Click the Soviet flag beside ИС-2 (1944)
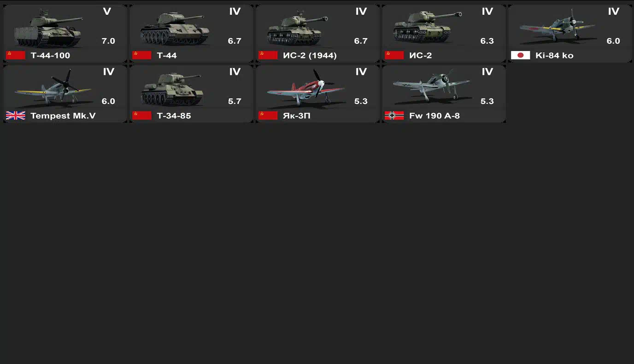This screenshot has width=634, height=364. [268, 55]
